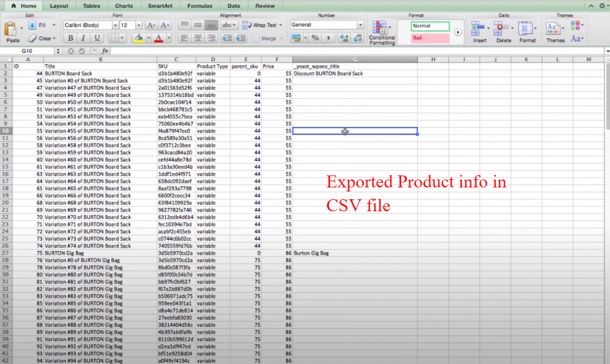Click the Fill down icon
The width and height of the screenshot is (610, 364).
coord(32,26)
